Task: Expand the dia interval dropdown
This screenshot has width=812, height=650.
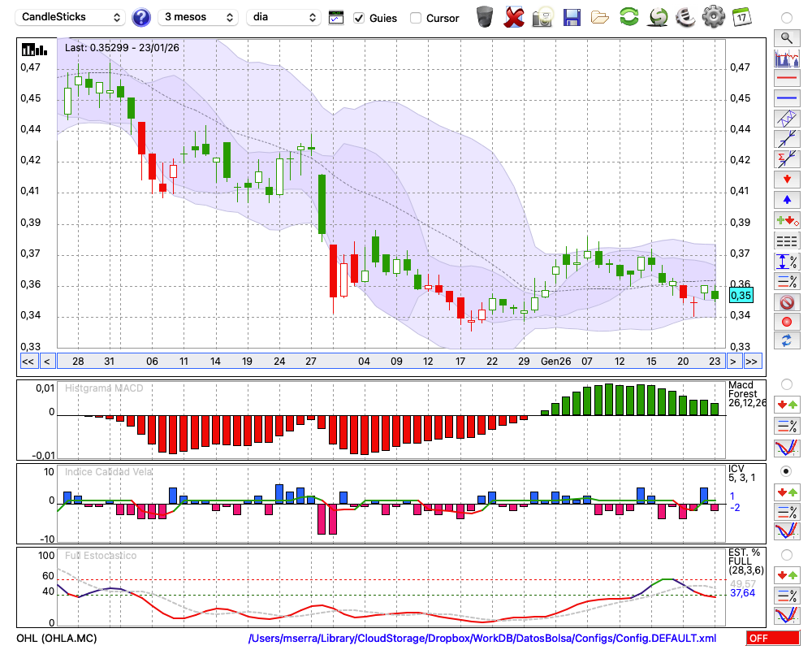Action: click(284, 17)
